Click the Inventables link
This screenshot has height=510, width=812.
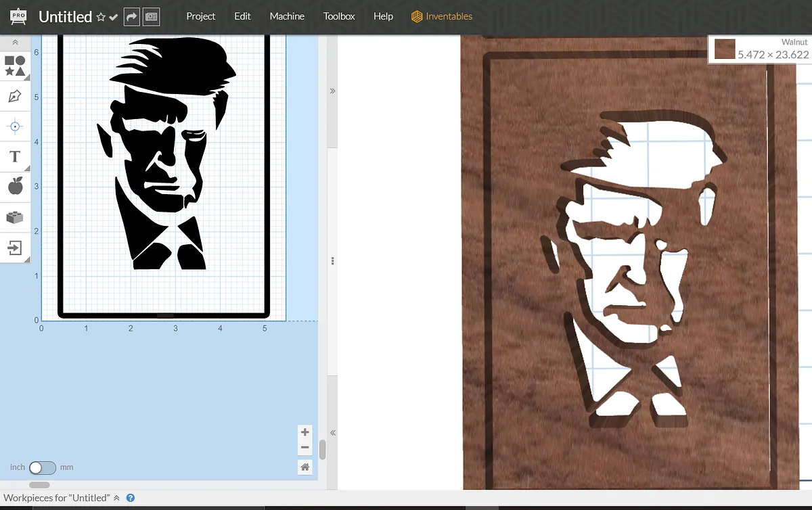442,16
